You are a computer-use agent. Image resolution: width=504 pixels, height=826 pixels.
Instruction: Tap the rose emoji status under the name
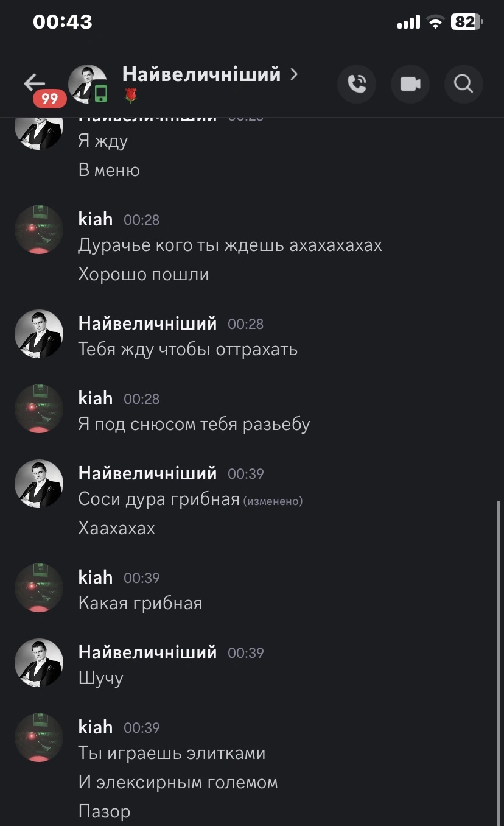(130, 95)
